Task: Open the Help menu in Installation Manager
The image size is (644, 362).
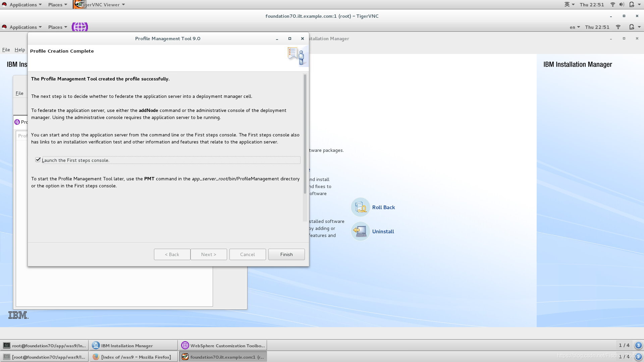Action: coord(20,50)
